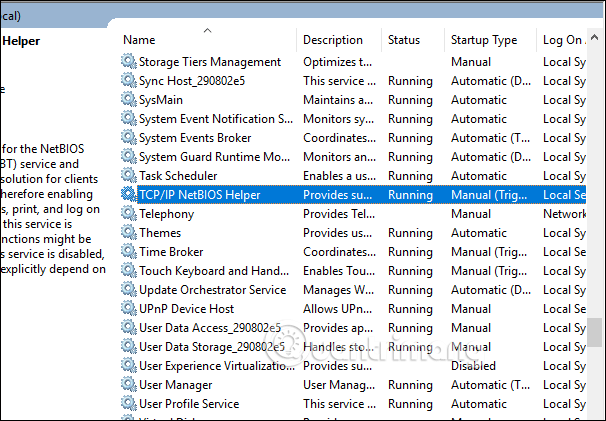Select the System Events Broker service
The width and height of the screenshot is (606, 421).
coord(195,138)
